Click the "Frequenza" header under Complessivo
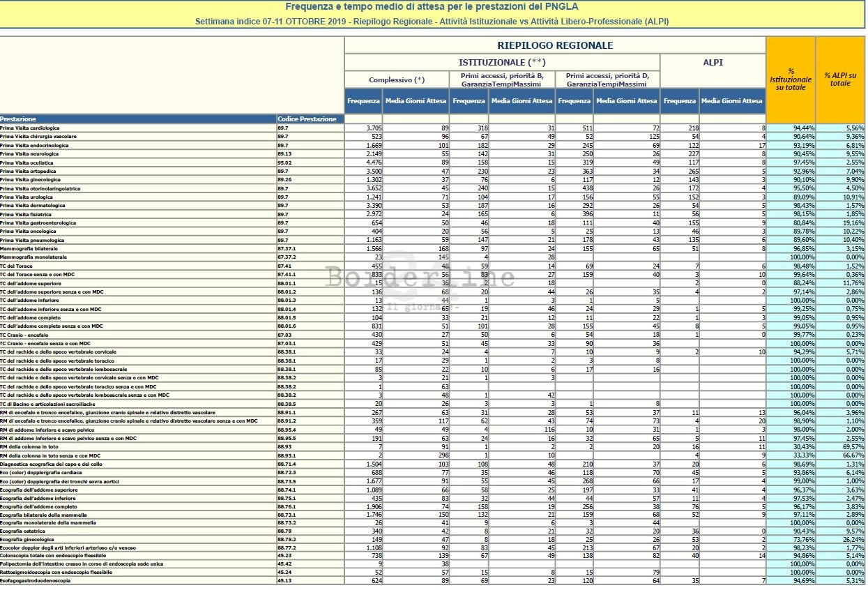868x590 pixels. click(x=363, y=101)
